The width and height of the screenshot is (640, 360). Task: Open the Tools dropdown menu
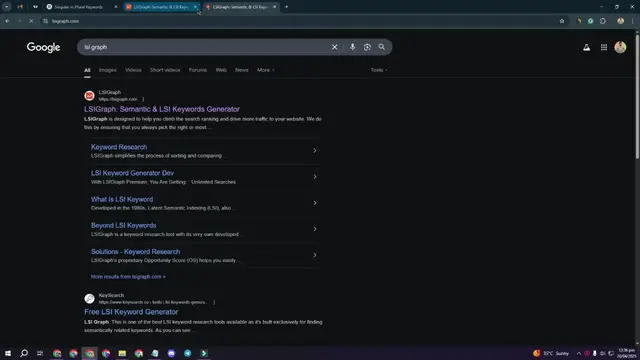[x=379, y=70]
